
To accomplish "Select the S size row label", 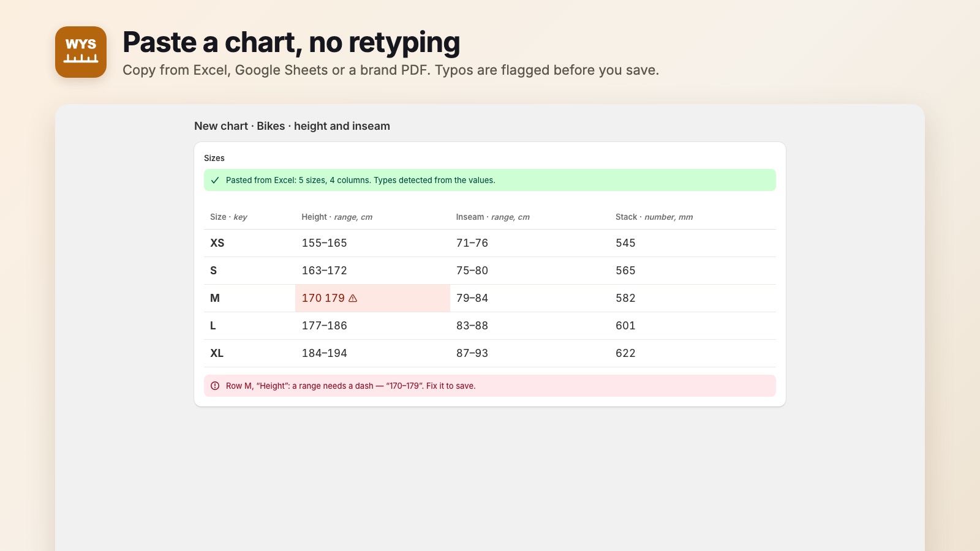I will (214, 271).
